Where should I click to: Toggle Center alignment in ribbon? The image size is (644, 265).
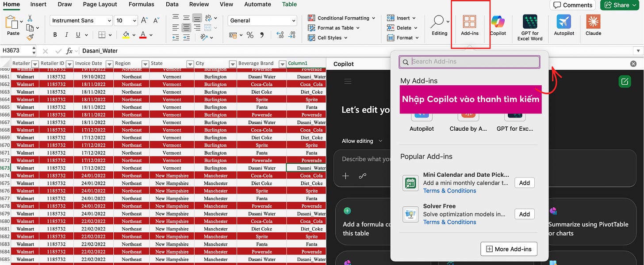coord(186,28)
